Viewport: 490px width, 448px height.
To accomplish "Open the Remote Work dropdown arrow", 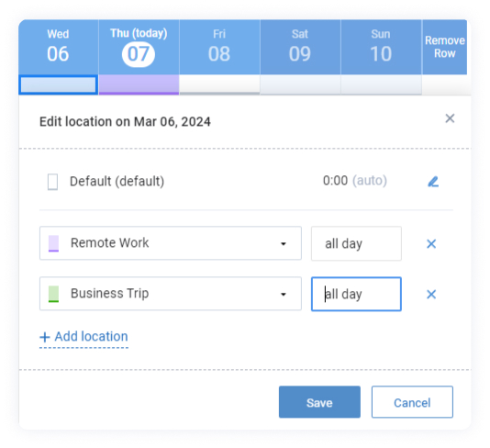I will tap(284, 244).
